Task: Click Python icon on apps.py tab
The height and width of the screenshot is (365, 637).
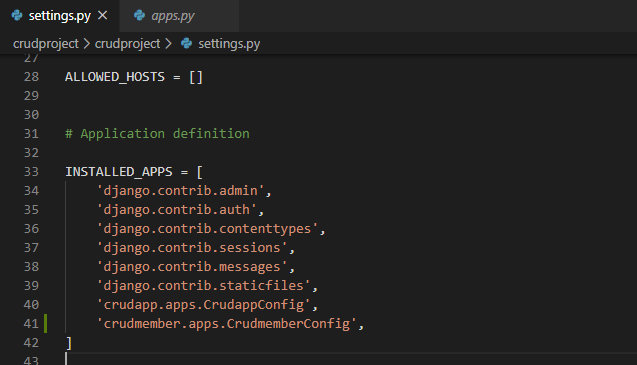Action: point(139,15)
